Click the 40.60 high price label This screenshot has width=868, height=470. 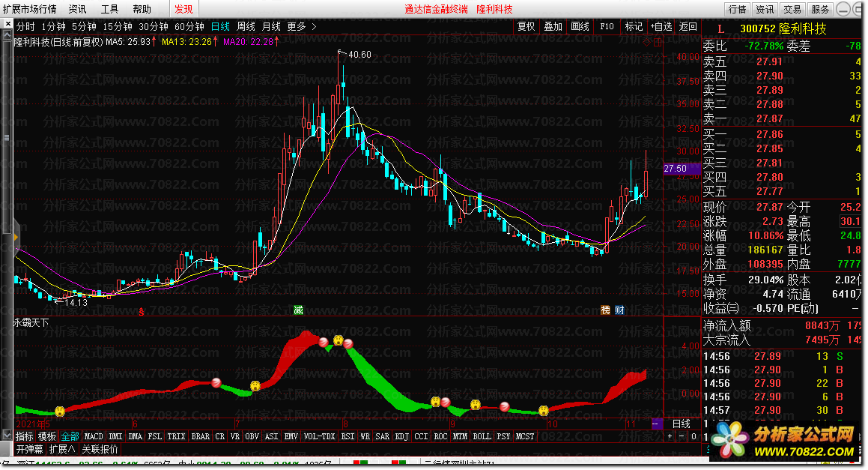359,54
